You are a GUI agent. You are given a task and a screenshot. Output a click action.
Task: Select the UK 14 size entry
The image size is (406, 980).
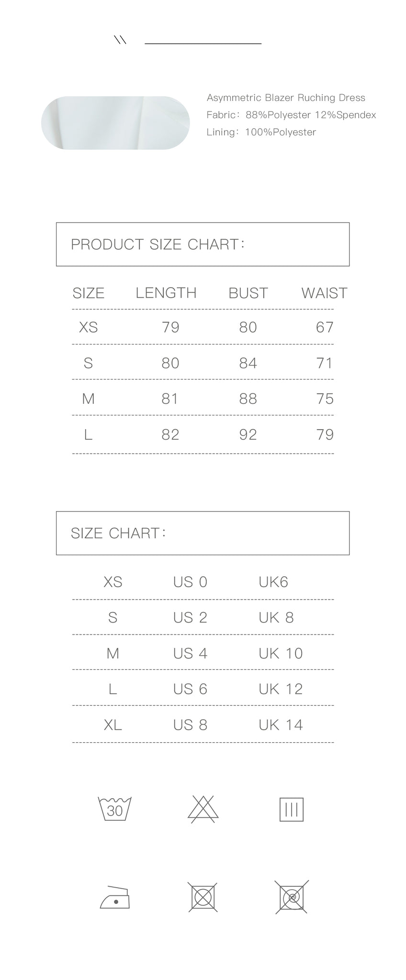[x=281, y=725]
